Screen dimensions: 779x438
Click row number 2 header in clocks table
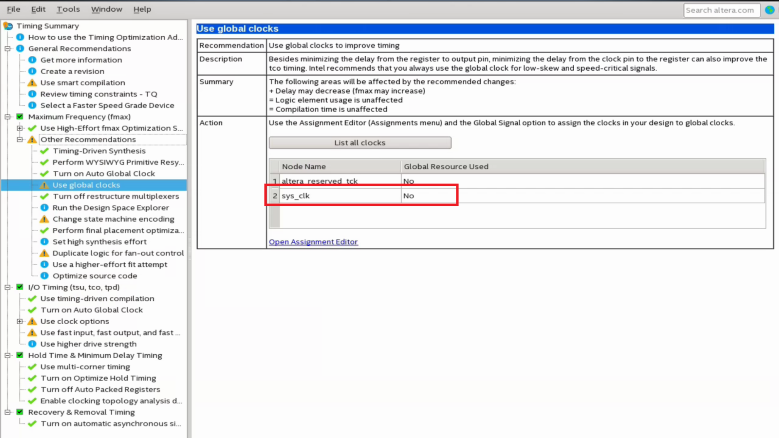pyautogui.click(x=275, y=196)
